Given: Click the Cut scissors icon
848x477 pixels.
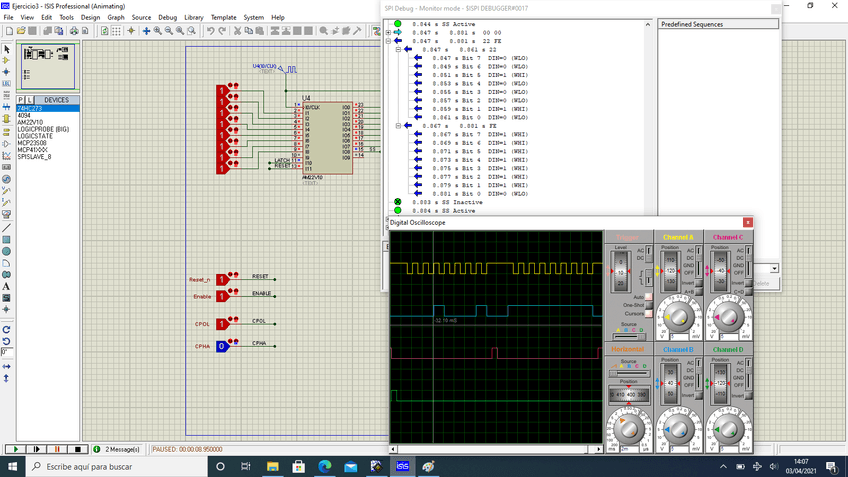Looking at the screenshot, I should tap(237, 31).
